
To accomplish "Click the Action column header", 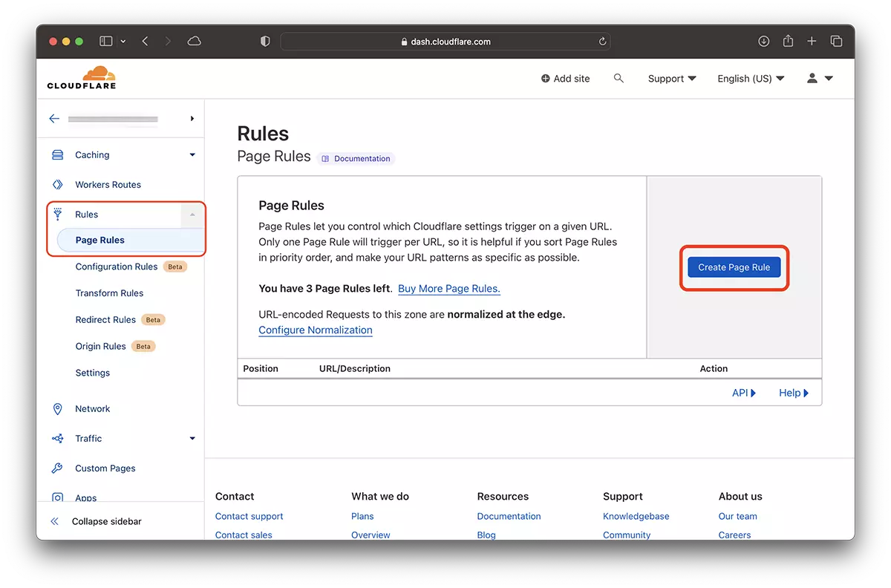I will (x=714, y=368).
